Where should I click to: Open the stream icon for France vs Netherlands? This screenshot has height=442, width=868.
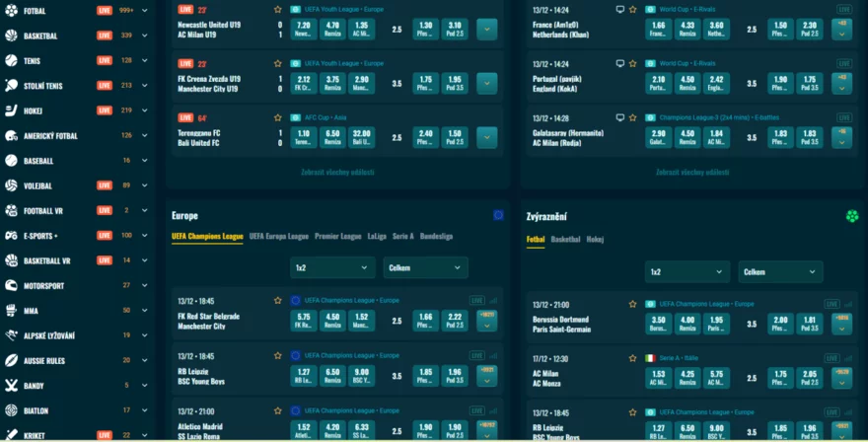[619, 8]
